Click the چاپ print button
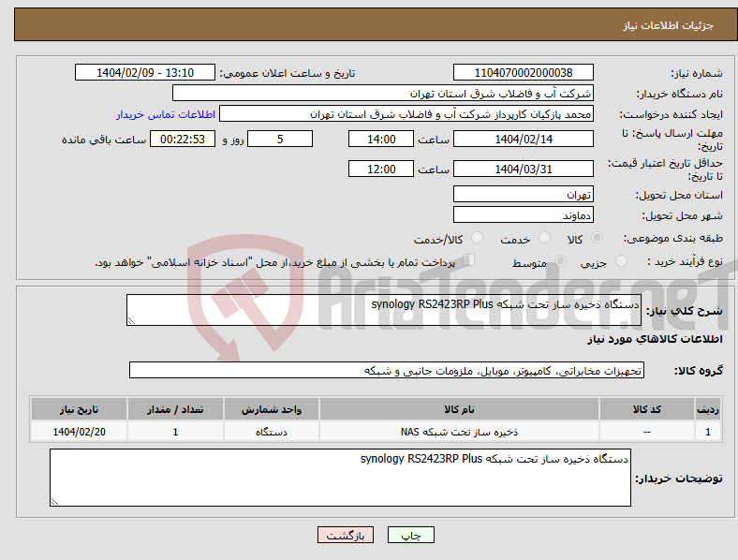738x560 pixels. (x=411, y=535)
